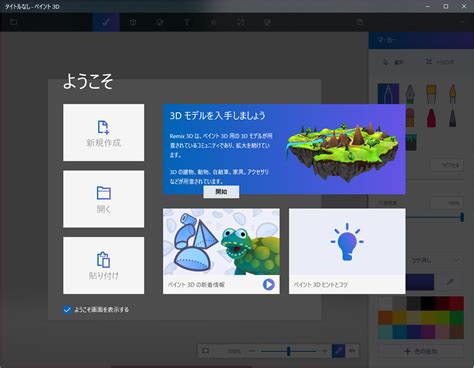Viewport: 474px width, 368px height.
Task: Open the floating island 3D model banner
Action: tap(284, 149)
